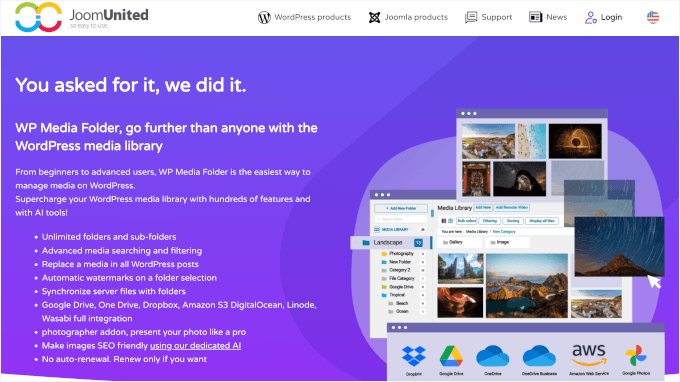Click the snowy village thumbnail in top window
The height and width of the screenshot is (382, 680).
[x=488, y=141]
